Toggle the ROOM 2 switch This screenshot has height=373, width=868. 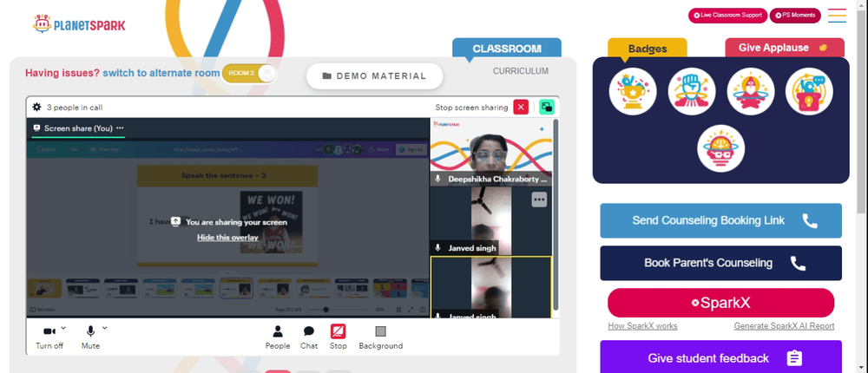pos(248,73)
